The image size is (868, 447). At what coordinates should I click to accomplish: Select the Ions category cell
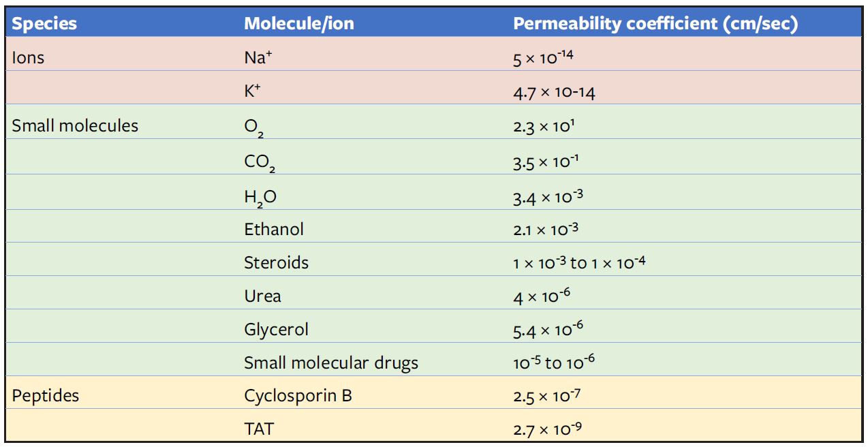pos(28,58)
